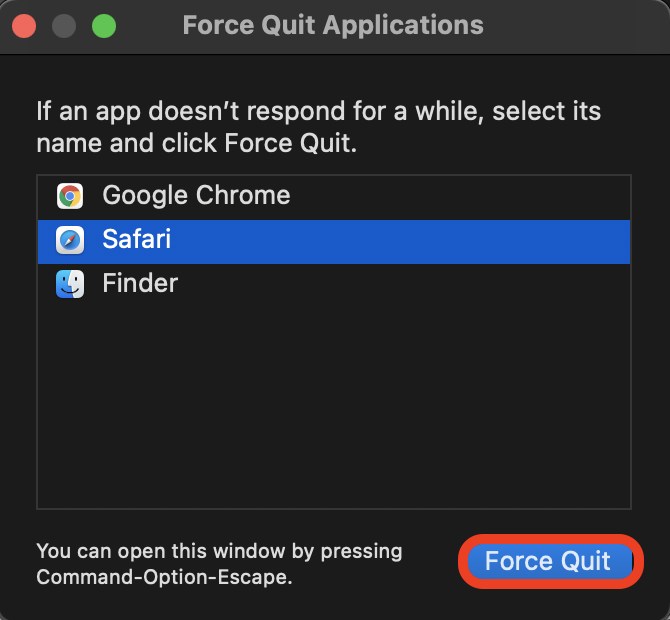Click the gray disabled minimize button

point(64,26)
